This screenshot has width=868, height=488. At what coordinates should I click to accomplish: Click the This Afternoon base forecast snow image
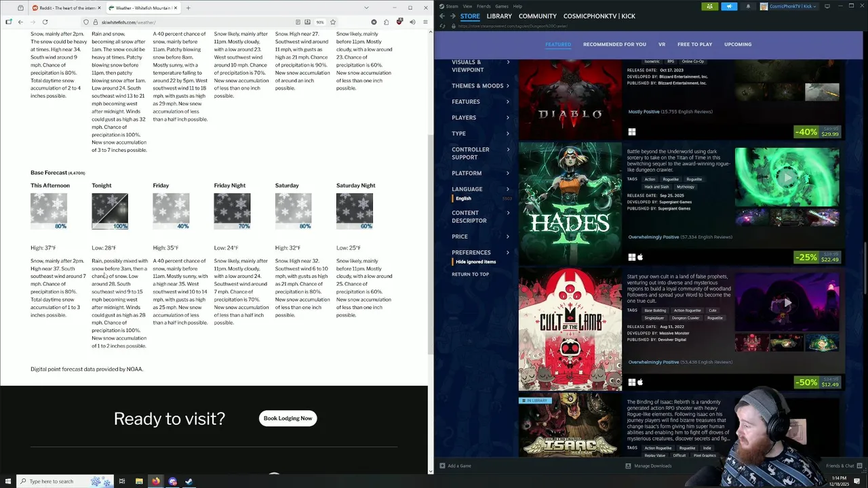click(x=49, y=211)
